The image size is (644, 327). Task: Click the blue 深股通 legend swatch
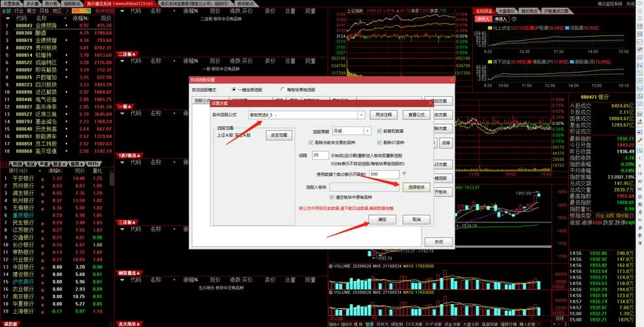coord(567,28)
